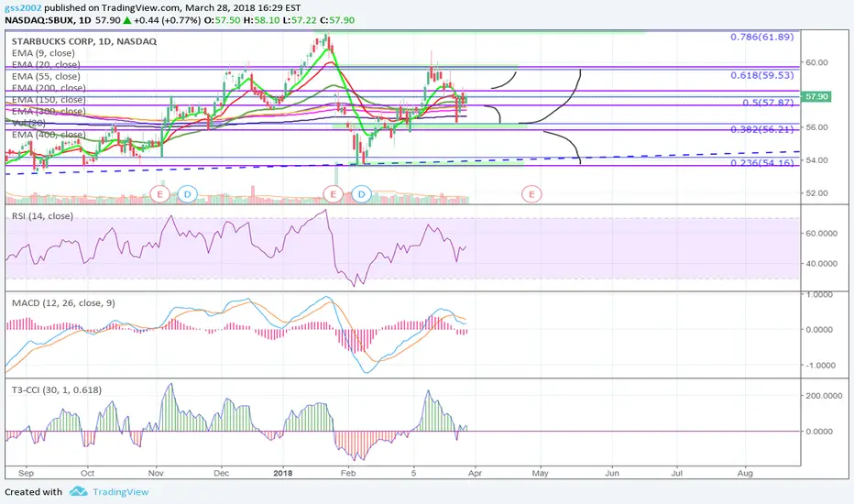
Task: Select the EMA (9, close) legend entry
Action: coord(44,53)
